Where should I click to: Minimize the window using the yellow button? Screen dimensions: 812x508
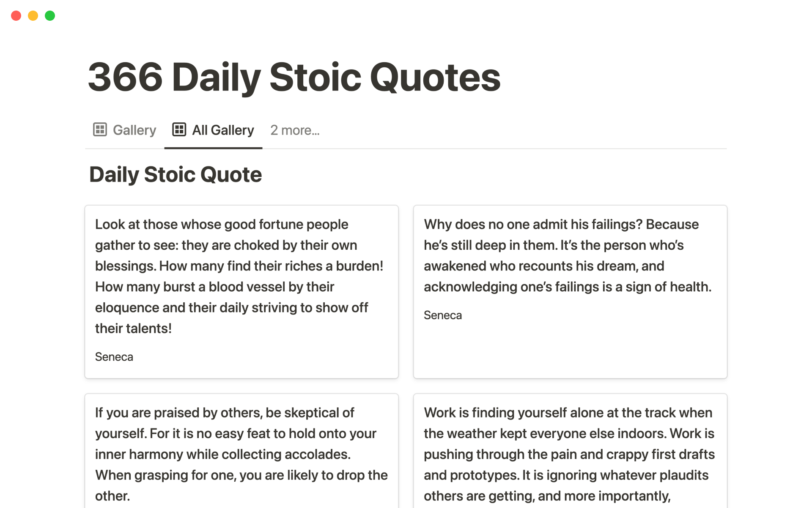(x=33, y=16)
